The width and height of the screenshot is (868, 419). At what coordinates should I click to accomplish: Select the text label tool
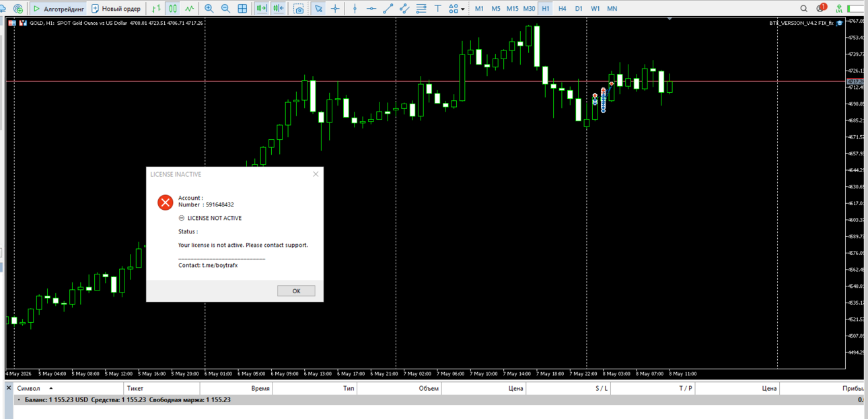(438, 9)
